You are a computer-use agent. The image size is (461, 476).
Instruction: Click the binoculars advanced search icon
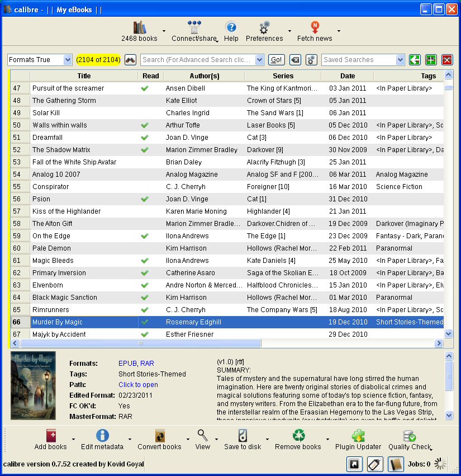130,60
